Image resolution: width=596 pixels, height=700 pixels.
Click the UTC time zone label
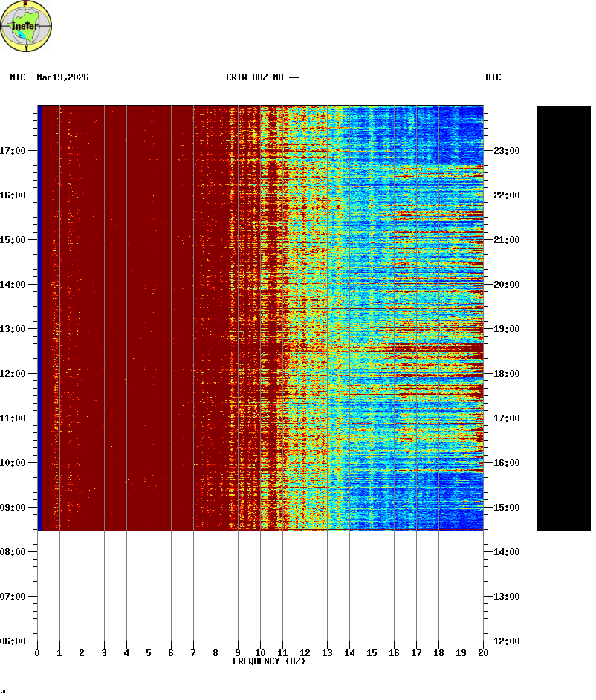(493, 77)
